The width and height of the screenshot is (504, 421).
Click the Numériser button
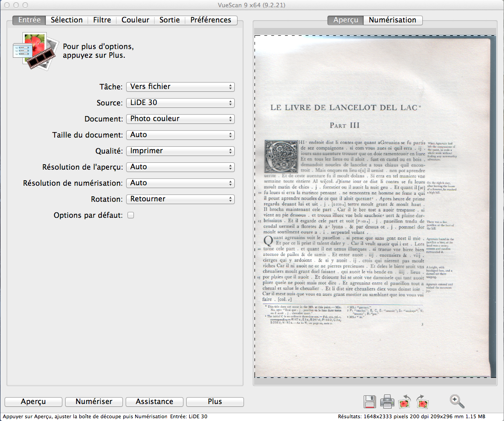[x=94, y=402]
